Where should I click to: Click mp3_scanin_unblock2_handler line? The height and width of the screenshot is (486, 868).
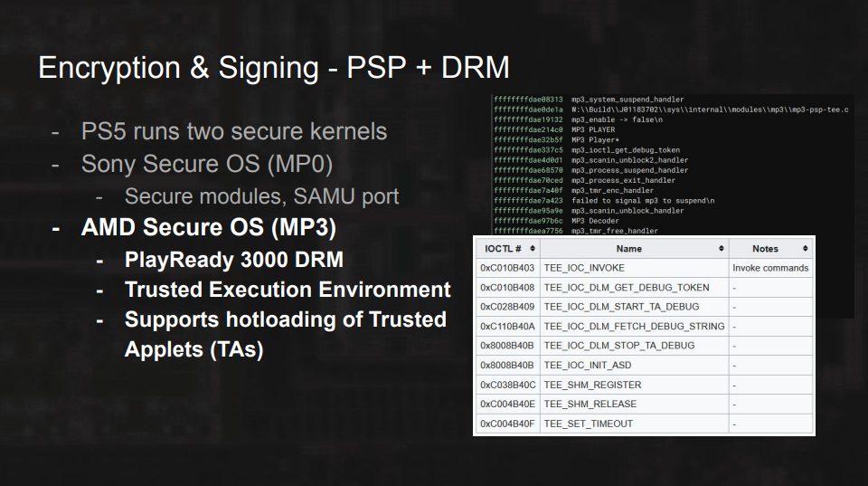(x=591, y=160)
